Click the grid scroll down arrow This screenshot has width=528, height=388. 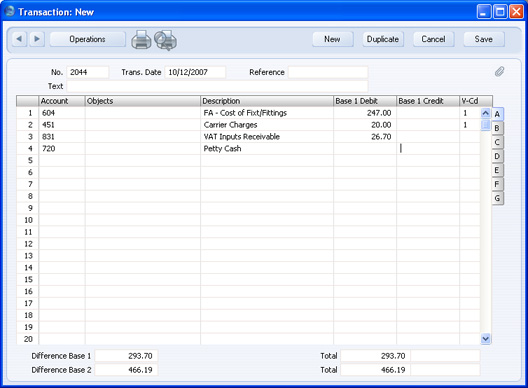(485, 338)
